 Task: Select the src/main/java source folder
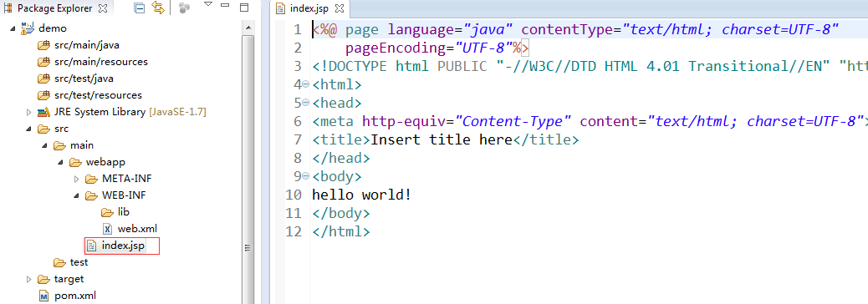pos(87,45)
